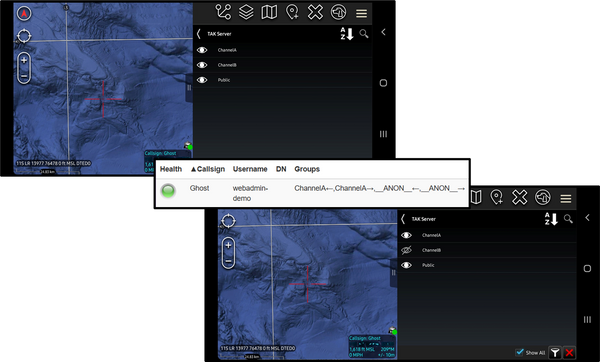Show hidden ChannelB in lower panel

406,250
